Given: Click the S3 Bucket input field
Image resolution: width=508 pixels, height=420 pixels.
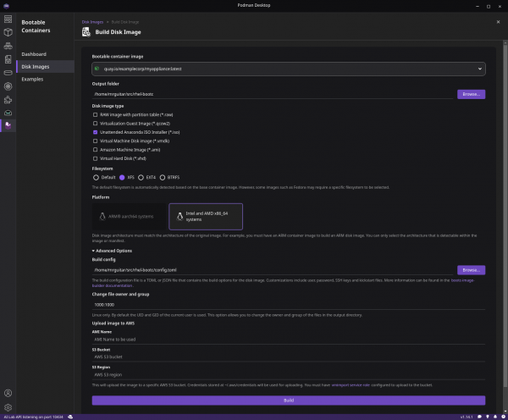Looking at the screenshot, I should 289,357.
